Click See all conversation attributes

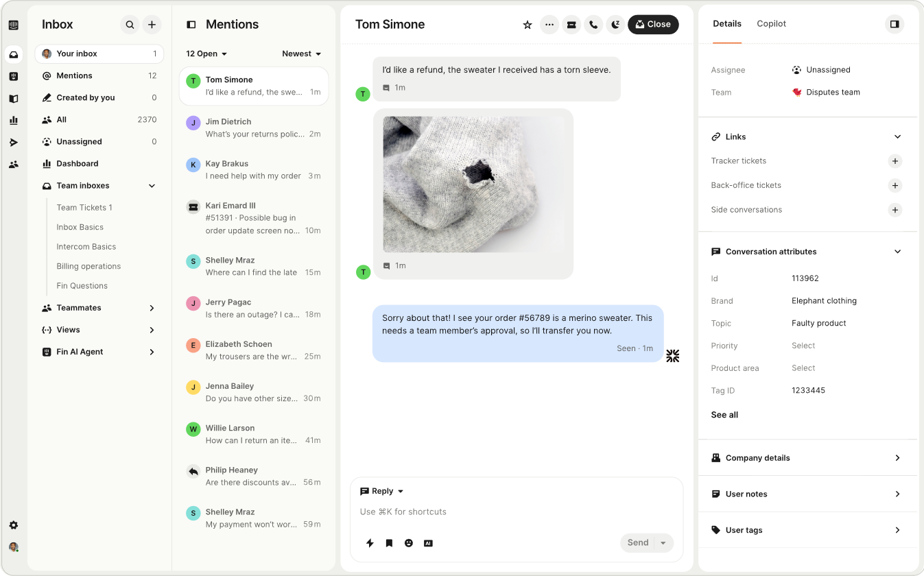(x=724, y=414)
